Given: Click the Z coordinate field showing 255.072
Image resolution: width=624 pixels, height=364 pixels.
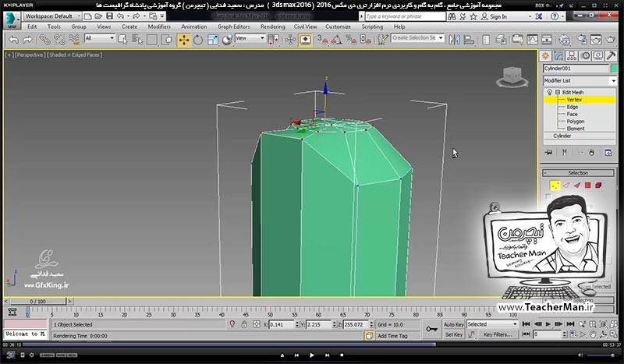Looking at the screenshot, I should pyautogui.click(x=356, y=324).
